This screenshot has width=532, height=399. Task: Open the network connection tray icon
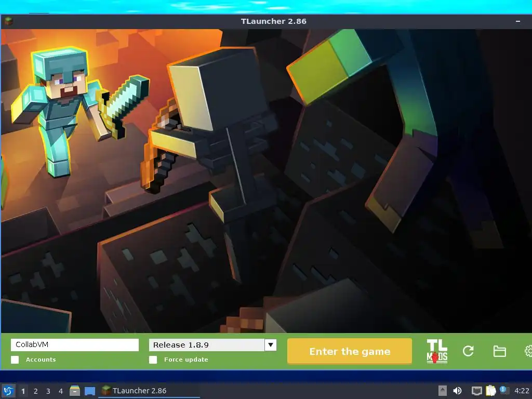(x=477, y=391)
